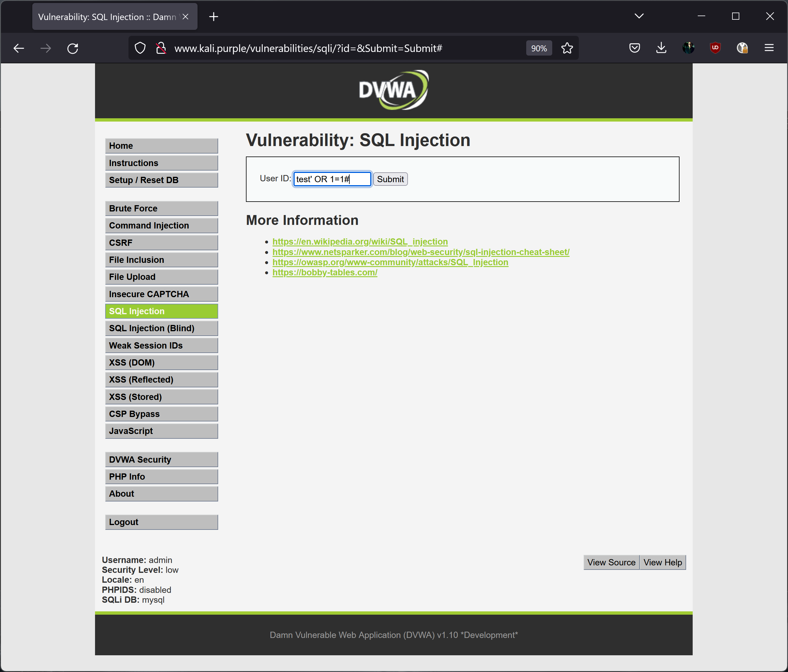The width and height of the screenshot is (788, 672).
Task: Select Command Injection in the sidebar
Action: (x=161, y=225)
